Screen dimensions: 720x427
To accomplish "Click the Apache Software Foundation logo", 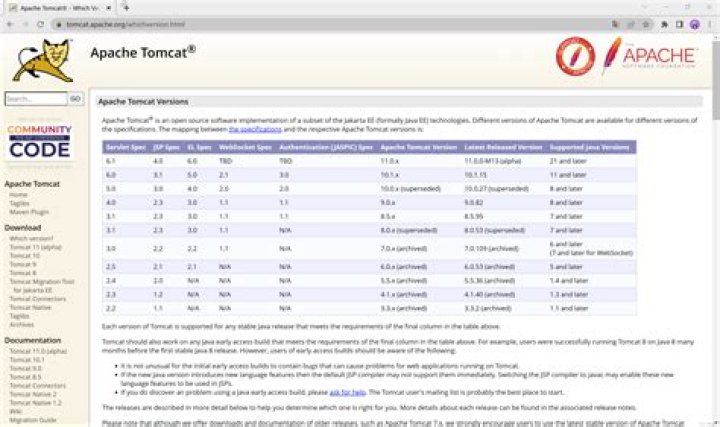I will coord(650,56).
